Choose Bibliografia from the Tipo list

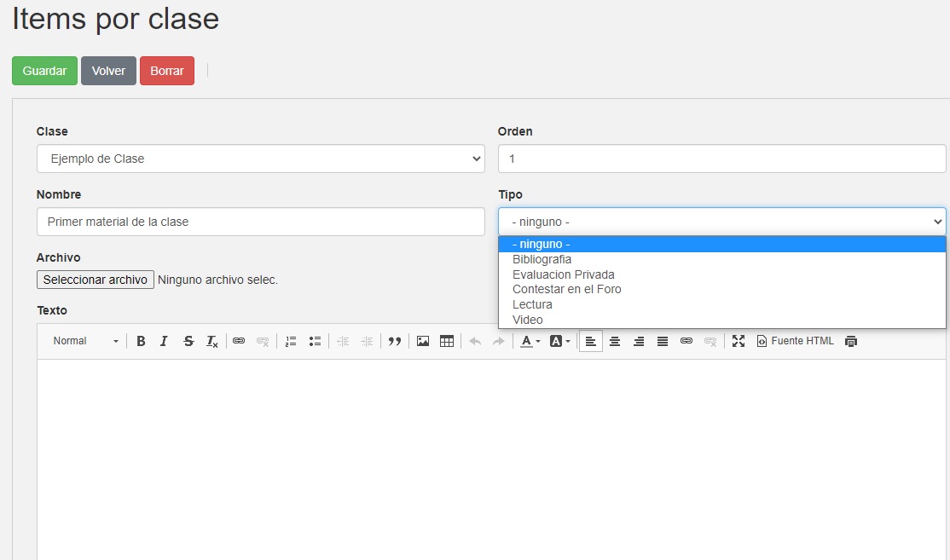542,259
